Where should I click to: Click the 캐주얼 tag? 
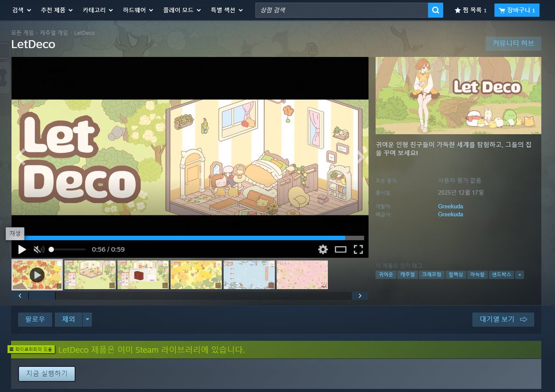click(x=407, y=275)
